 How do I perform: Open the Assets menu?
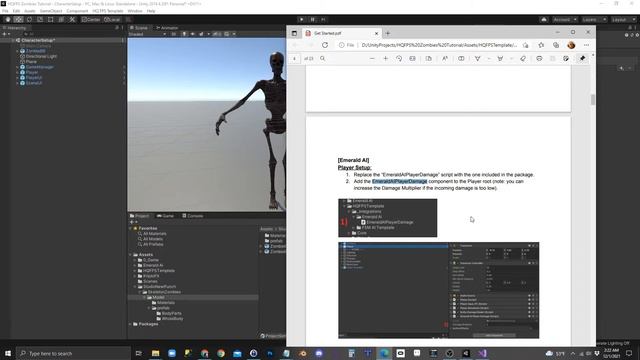pyautogui.click(x=30, y=11)
